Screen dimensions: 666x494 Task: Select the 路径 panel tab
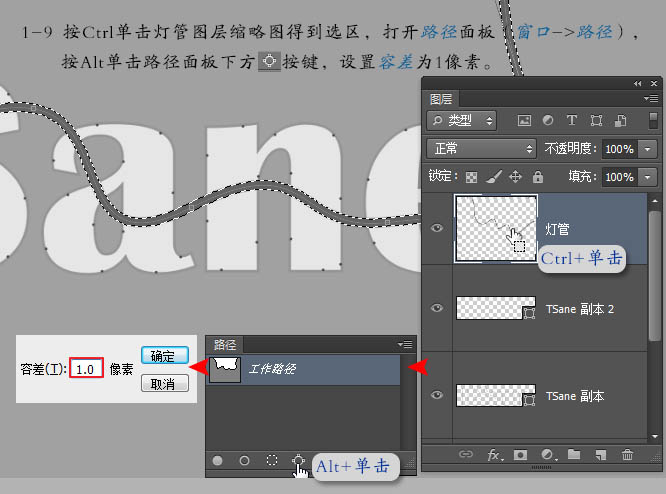point(225,343)
